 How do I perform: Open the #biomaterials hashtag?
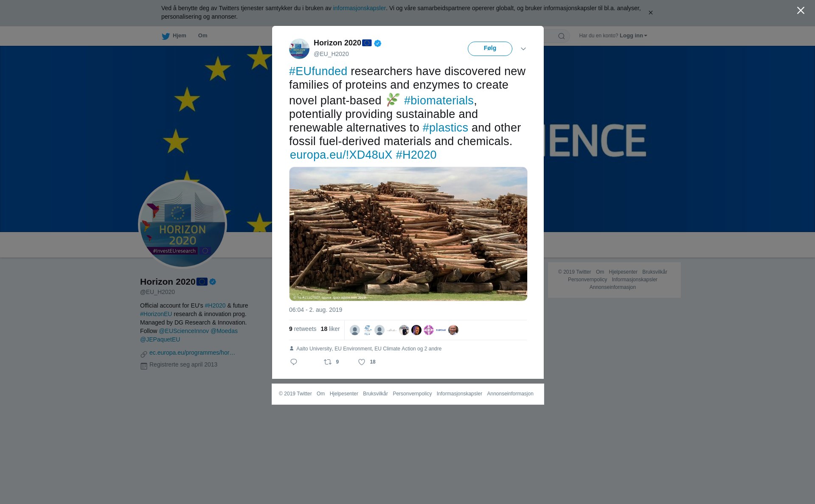point(438,101)
